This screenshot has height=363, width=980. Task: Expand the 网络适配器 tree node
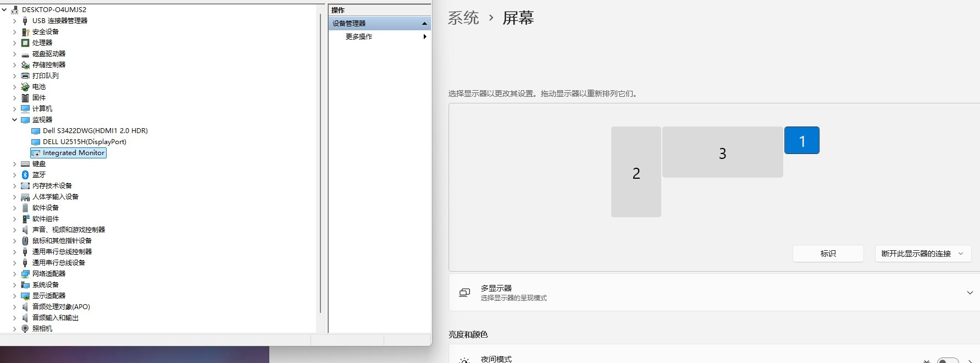(x=14, y=273)
